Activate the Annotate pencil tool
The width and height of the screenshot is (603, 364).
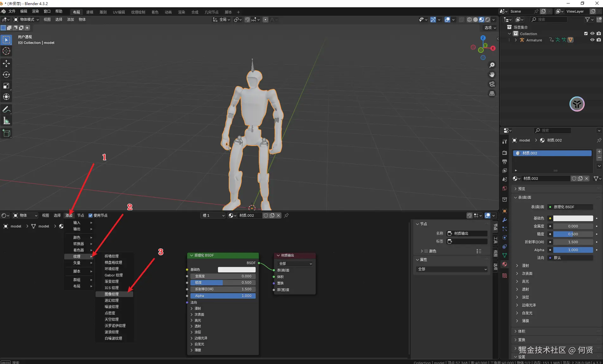pos(6,110)
